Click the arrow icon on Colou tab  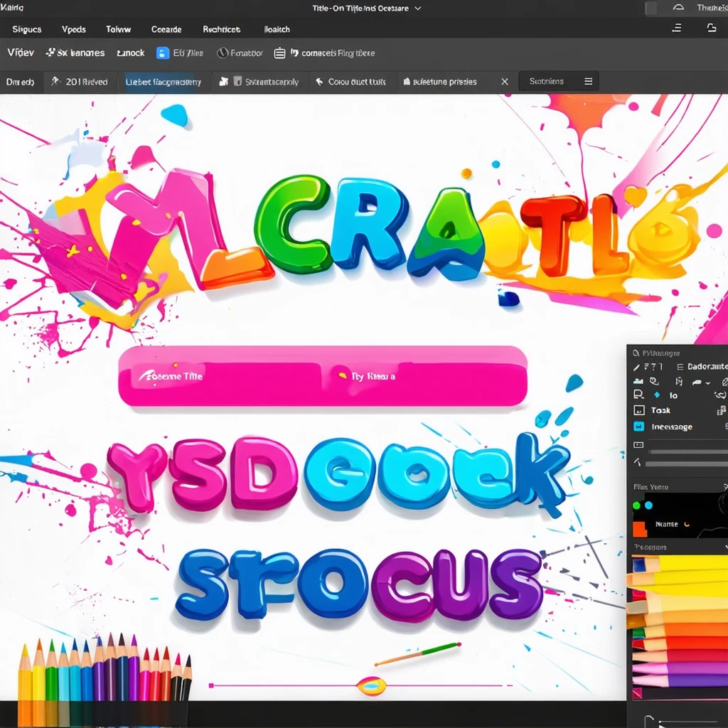coord(319,82)
